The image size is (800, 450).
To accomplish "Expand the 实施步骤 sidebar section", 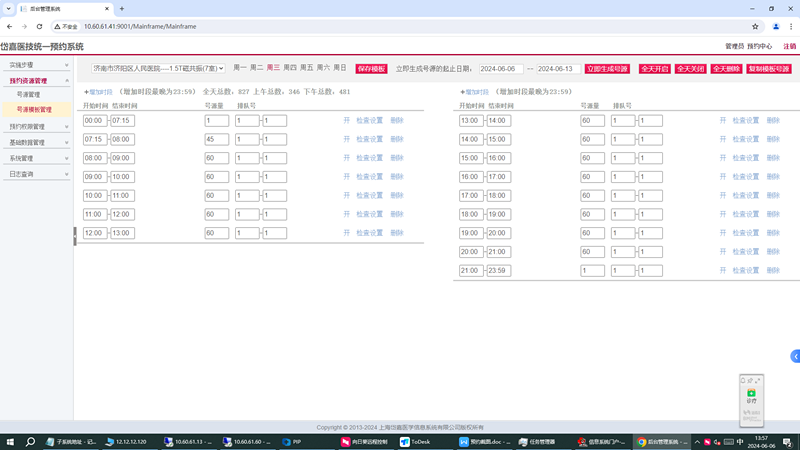I will (x=37, y=65).
